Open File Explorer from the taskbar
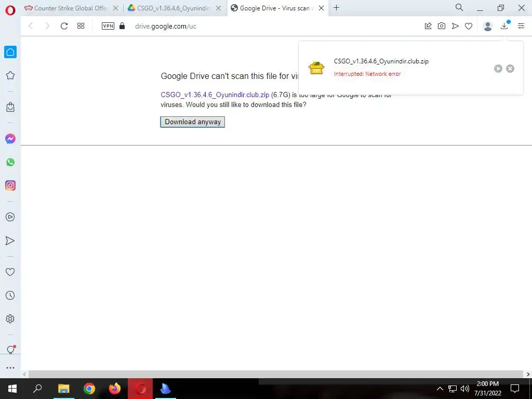 coord(64,389)
